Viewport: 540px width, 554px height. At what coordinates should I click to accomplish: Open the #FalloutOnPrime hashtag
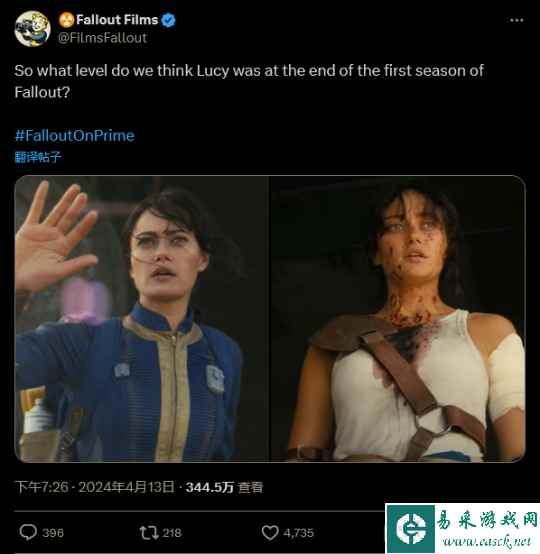click(x=75, y=136)
